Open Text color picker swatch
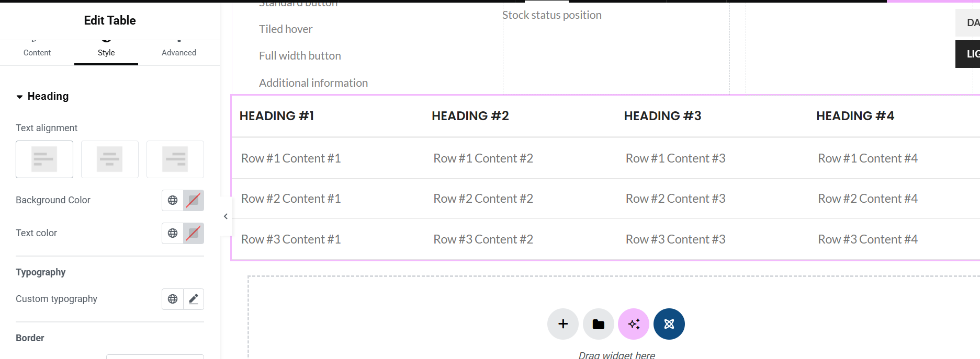The width and height of the screenshot is (980, 359). (x=194, y=233)
